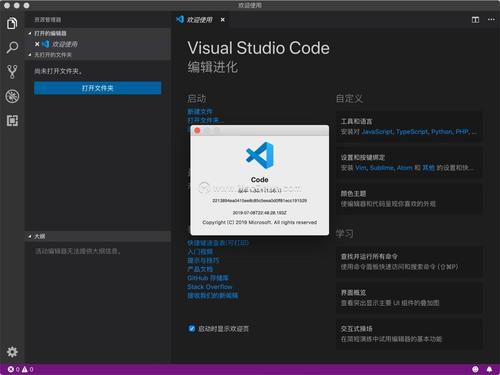500x375 pixels.
Task: Click errors and warnings count in status bar
Action: pos(21,369)
